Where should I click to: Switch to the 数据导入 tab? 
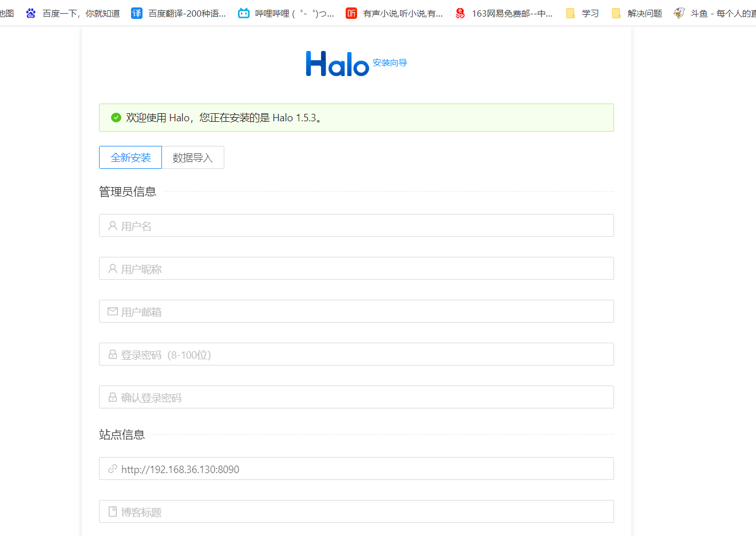click(x=193, y=157)
